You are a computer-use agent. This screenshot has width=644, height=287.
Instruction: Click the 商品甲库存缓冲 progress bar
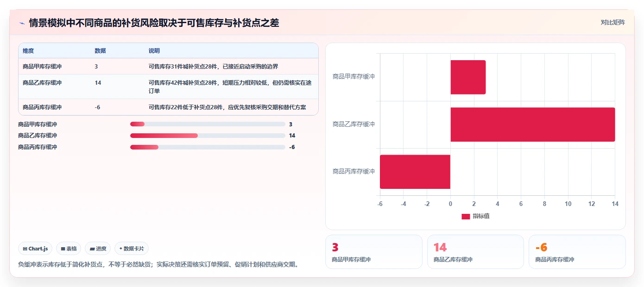click(x=208, y=124)
